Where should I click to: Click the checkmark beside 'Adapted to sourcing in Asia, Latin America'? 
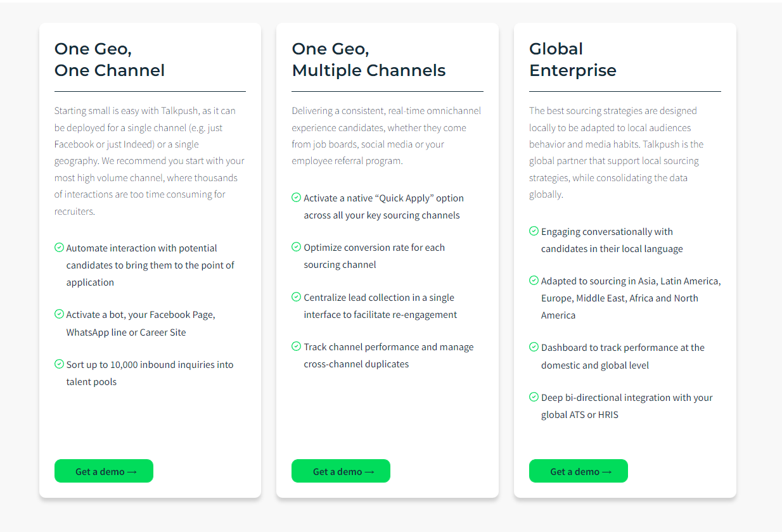533,281
